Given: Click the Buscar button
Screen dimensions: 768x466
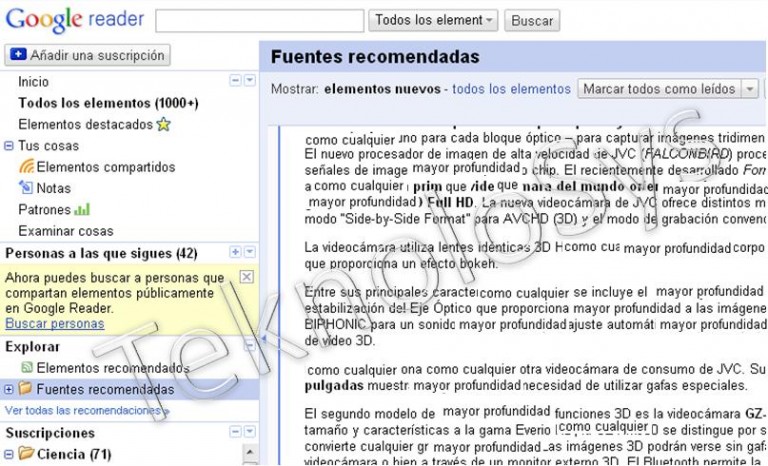Looking at the screenshot, I should coord(532,21).
